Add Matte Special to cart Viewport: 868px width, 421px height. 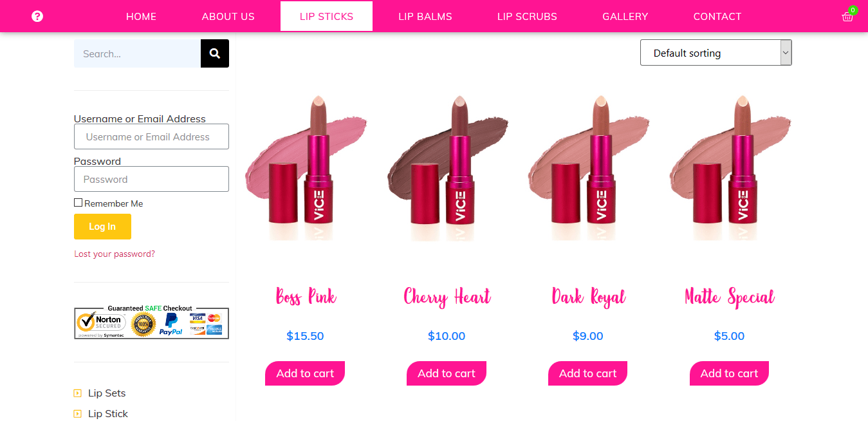click(x=729, y=373)
